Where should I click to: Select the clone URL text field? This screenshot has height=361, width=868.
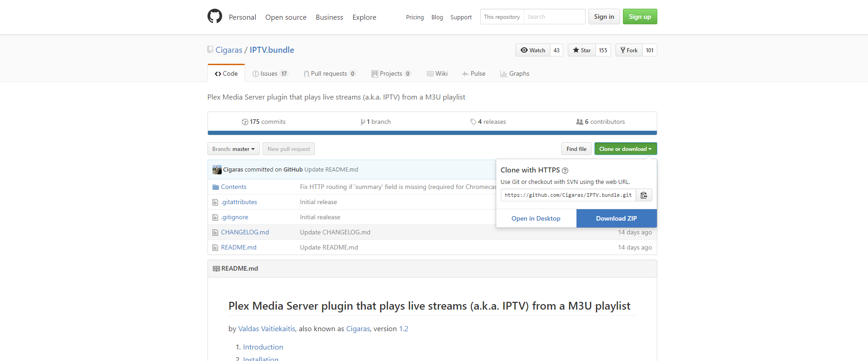[x=568, y=195]
